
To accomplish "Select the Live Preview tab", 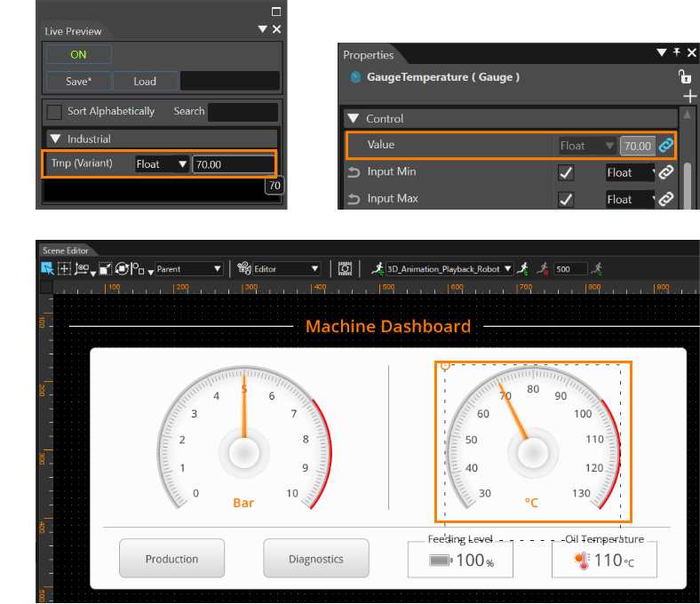I will pos(73,31).
